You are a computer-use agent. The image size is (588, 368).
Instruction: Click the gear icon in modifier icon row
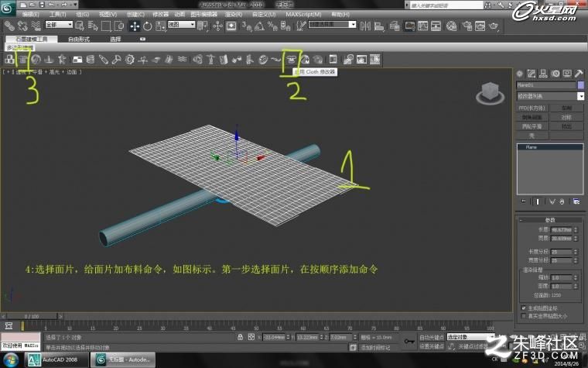pyautogui.click(x=130, y=60)
